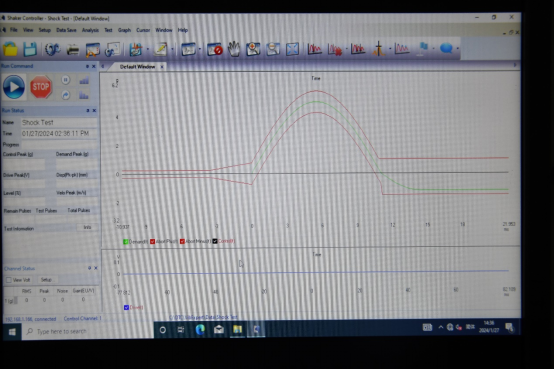Open the Setup menu
This screenshot has width=554, height=370.
[45, 30]
